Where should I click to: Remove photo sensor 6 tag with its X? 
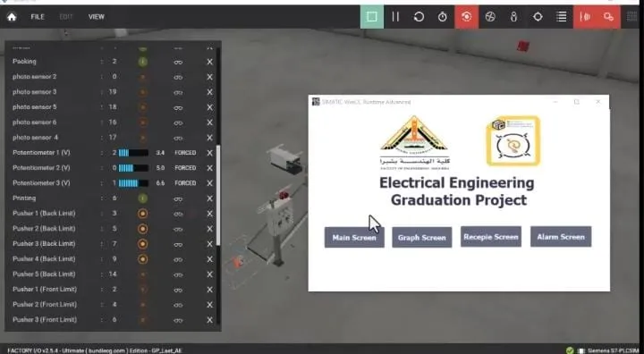coord(210,122)
